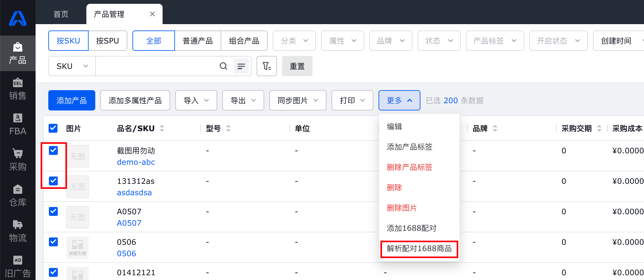Open the A0507 SKU link

tap(129, 223)
